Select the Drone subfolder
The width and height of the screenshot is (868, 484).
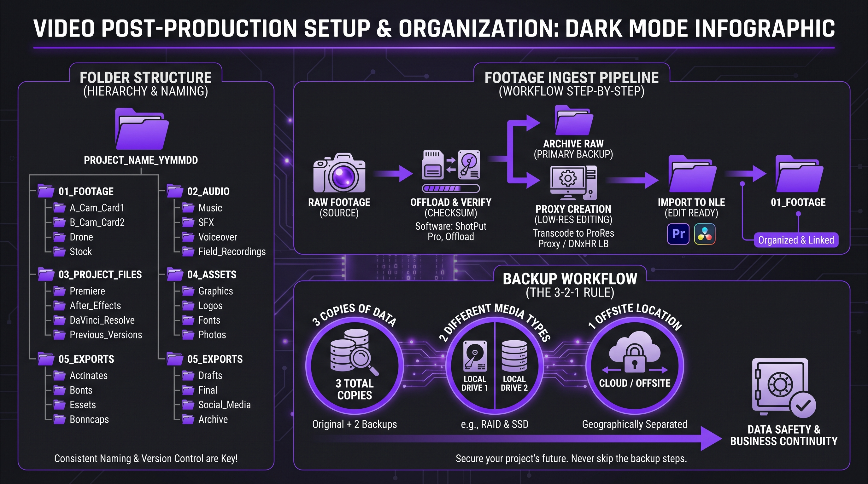pyautogui.click(x=73, y=237)
